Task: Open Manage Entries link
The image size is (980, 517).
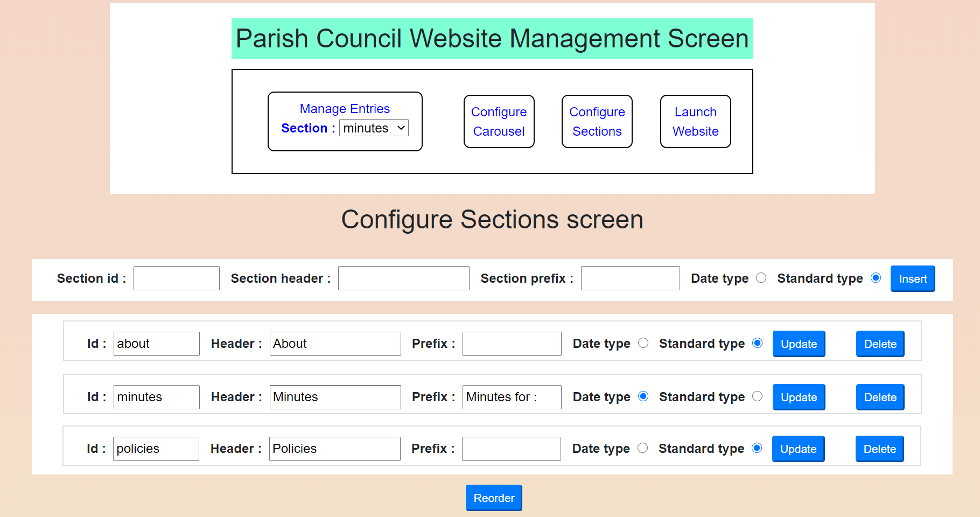Action: (x=345, y=109)
